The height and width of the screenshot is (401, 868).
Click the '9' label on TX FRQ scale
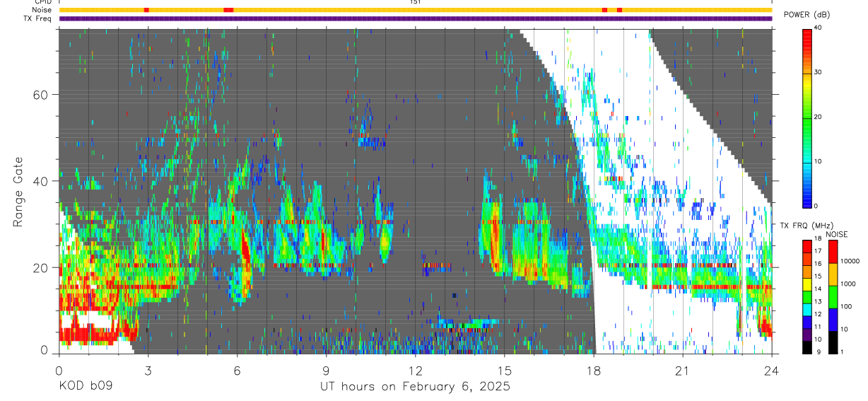click(x=817, y=352)
